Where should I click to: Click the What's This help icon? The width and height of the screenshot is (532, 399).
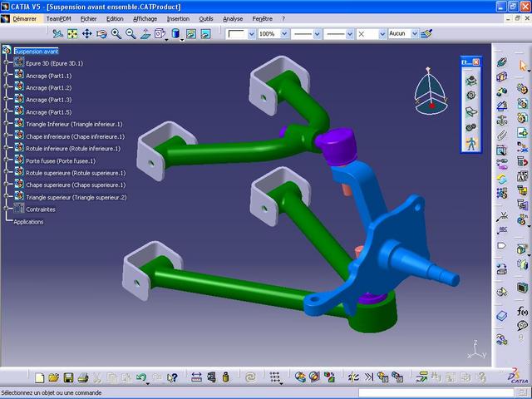172,377
